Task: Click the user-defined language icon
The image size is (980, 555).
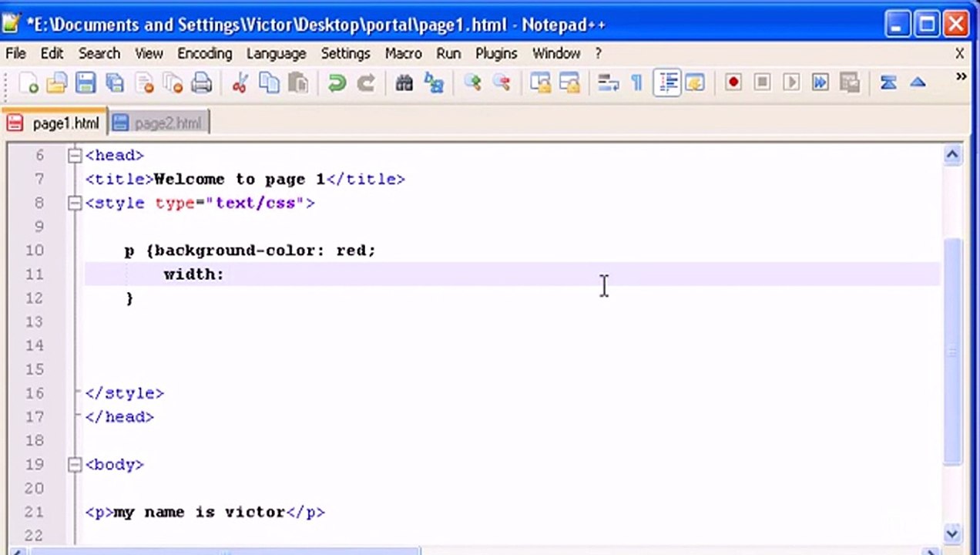Action: click(x=695, y=83)
